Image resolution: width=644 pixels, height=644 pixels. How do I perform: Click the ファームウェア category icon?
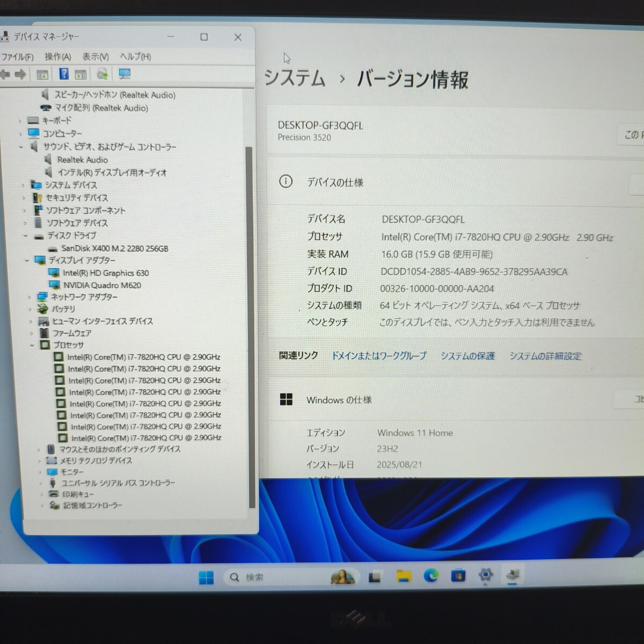click(x=45, y=333)
